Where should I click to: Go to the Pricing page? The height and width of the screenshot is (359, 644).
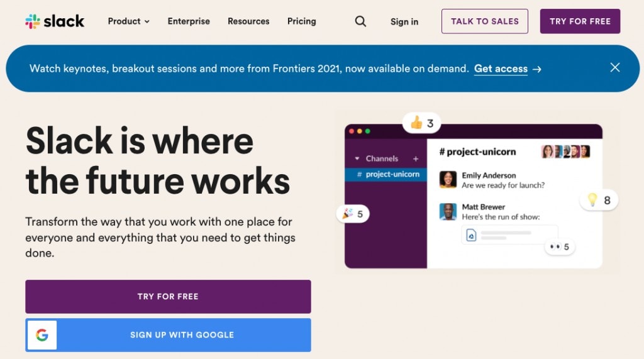coord(301,21)
